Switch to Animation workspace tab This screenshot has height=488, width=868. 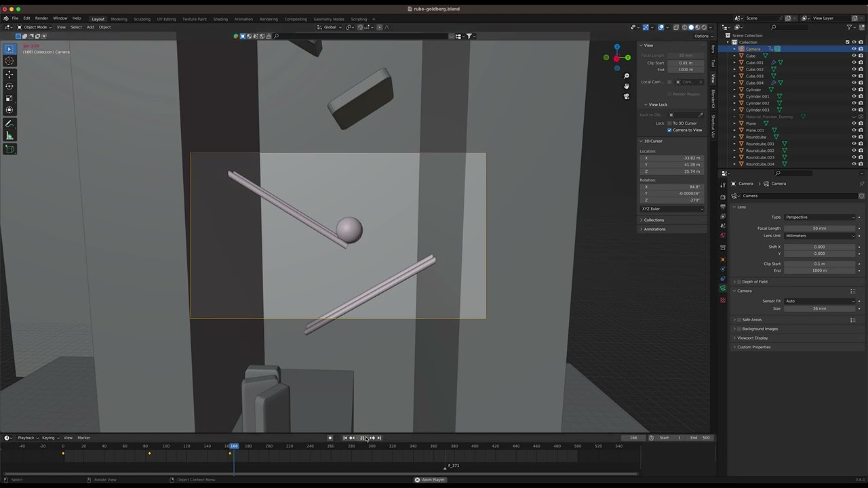pos(243,19)
